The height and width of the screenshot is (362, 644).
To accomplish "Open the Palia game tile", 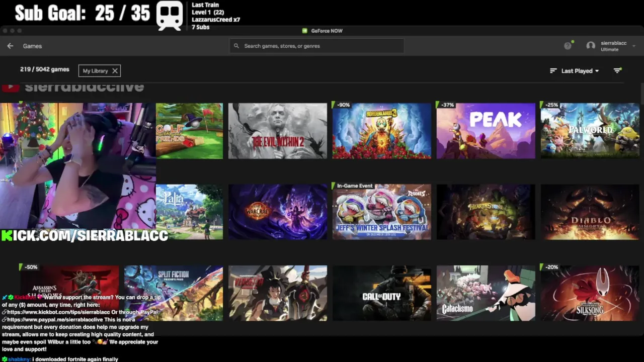I will pyautogui.click(x=189, y=212).
